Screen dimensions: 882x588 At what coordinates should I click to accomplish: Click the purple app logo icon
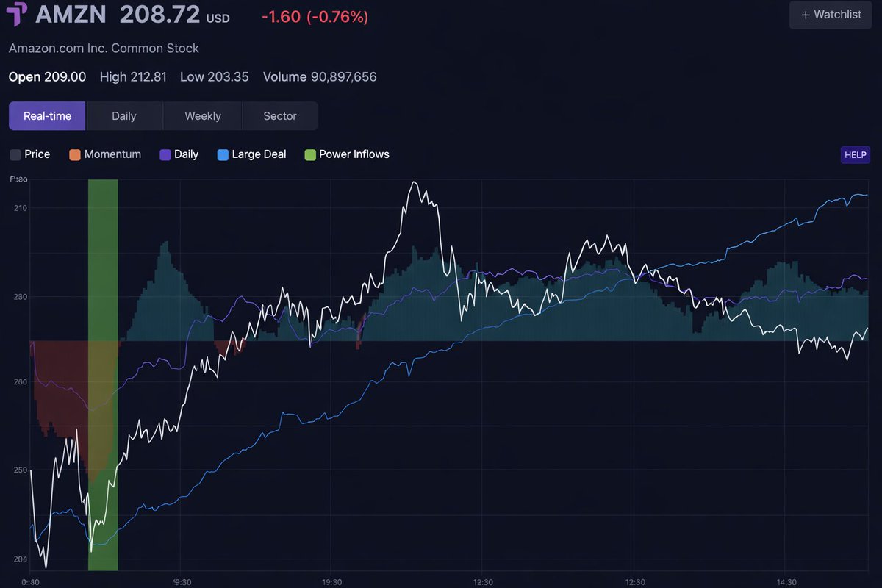[16, 14]
